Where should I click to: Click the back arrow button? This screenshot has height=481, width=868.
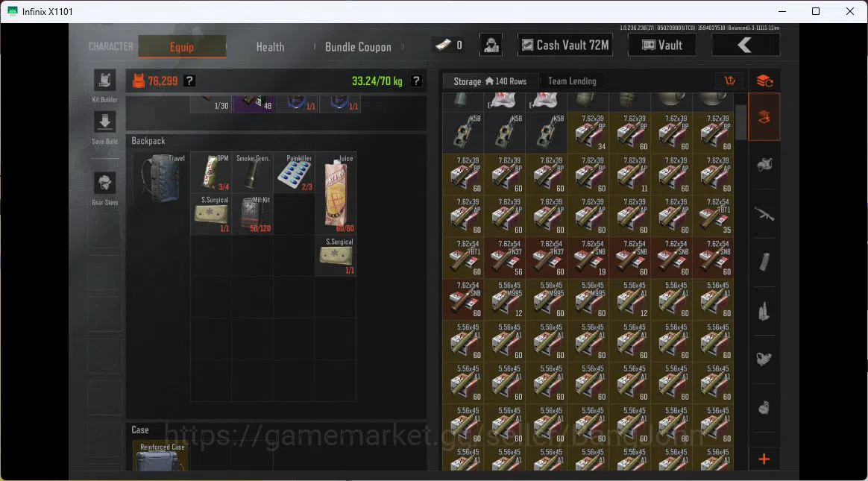click(746, 45)
